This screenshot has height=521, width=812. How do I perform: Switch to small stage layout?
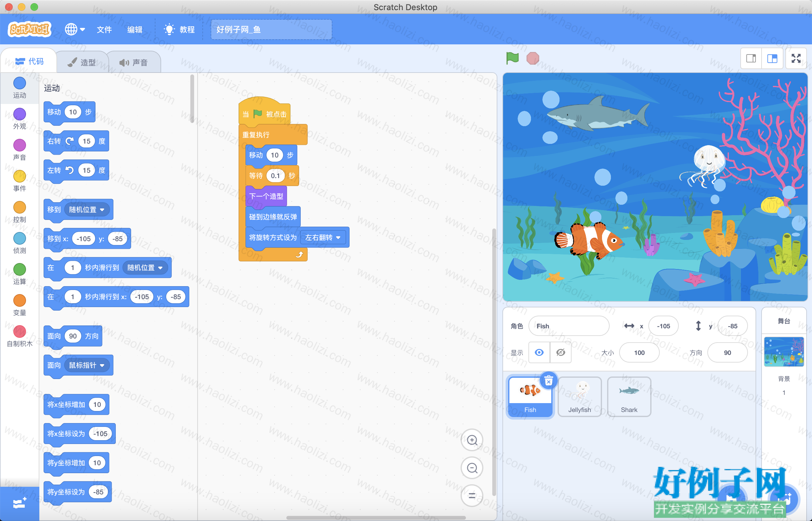pyautogui.click(x=751, y=59)
